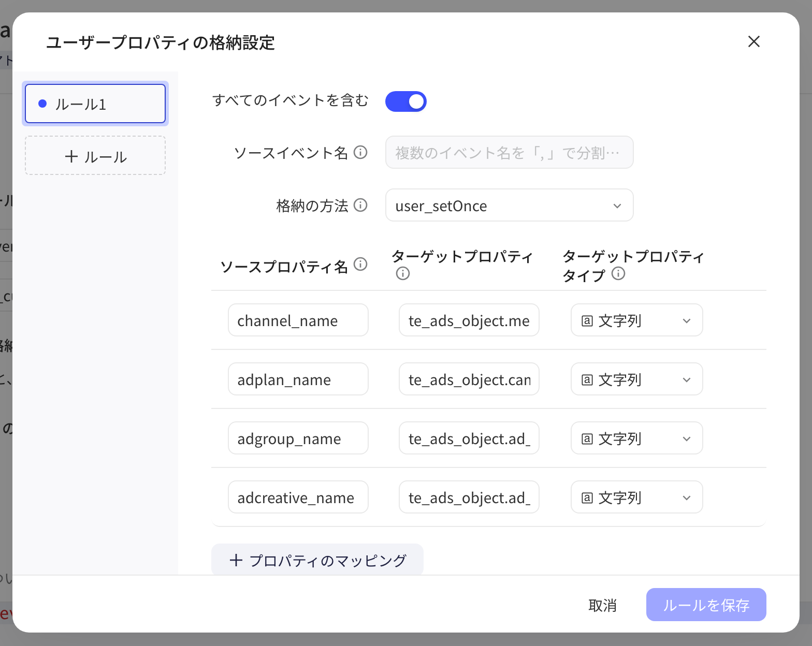Image resolution: width=812 pixels, height=646 pixels.
Task: Click info icon beside 格納の方法
Action: pyautogui.click(x=360, y=205)
